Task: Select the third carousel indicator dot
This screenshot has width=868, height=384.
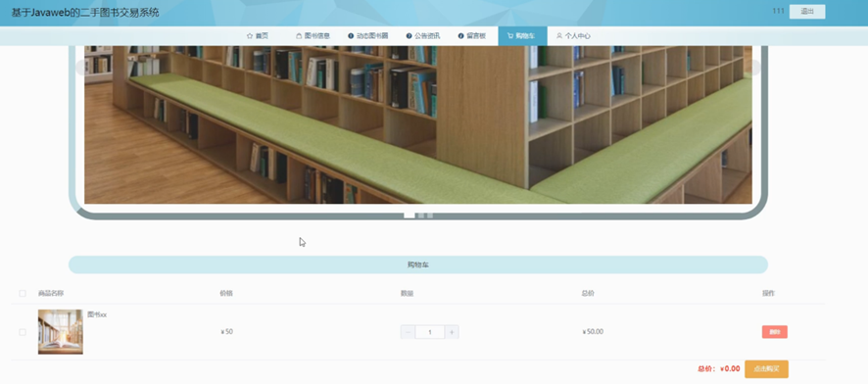Action: click(430, 216)
